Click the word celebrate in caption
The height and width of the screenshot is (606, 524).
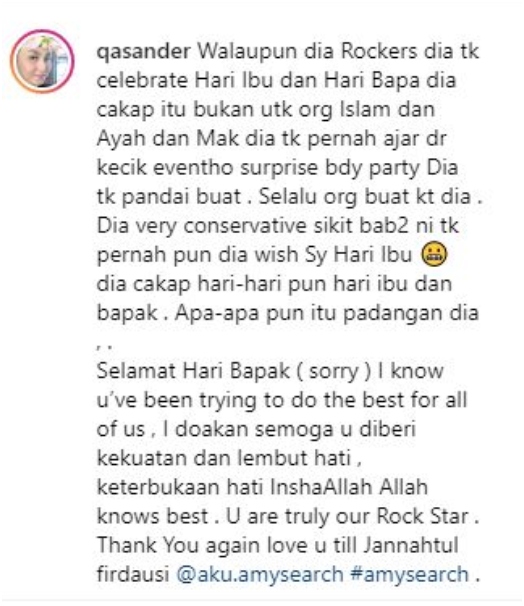coord(142,80)
